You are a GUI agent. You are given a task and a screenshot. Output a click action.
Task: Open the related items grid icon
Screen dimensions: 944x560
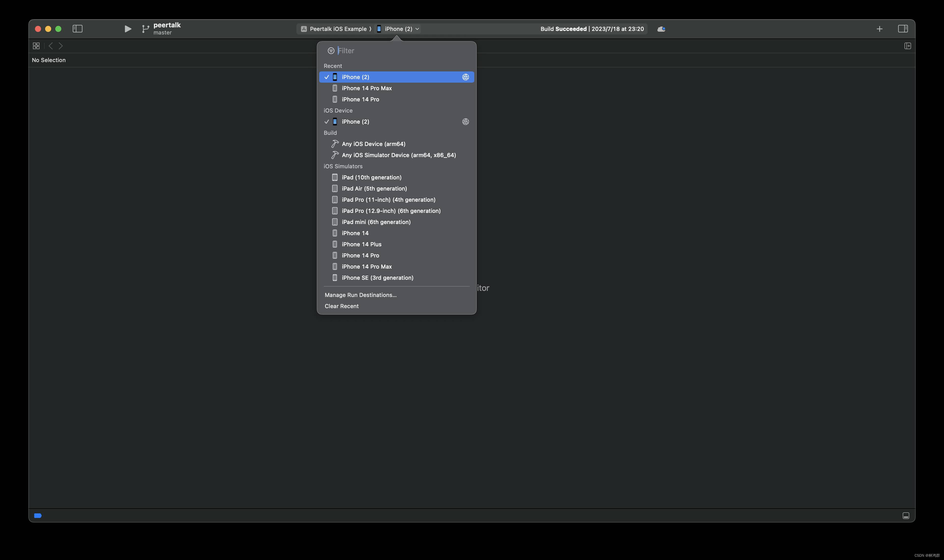(36, 46)
